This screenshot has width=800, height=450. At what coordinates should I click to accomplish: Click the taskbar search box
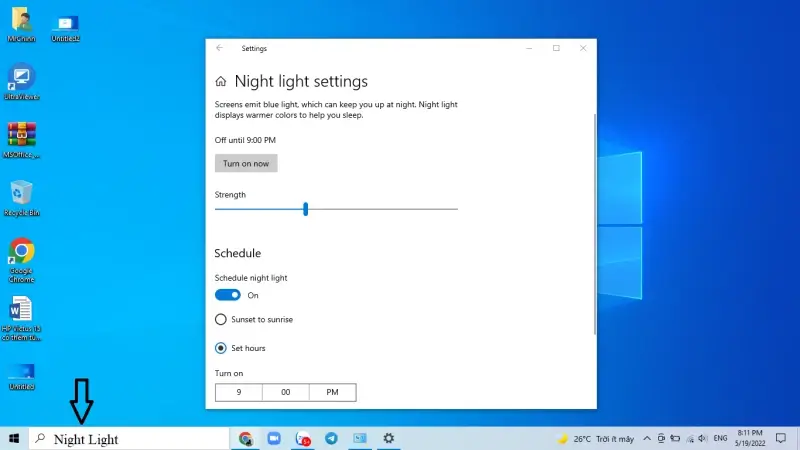click(130, 438)
